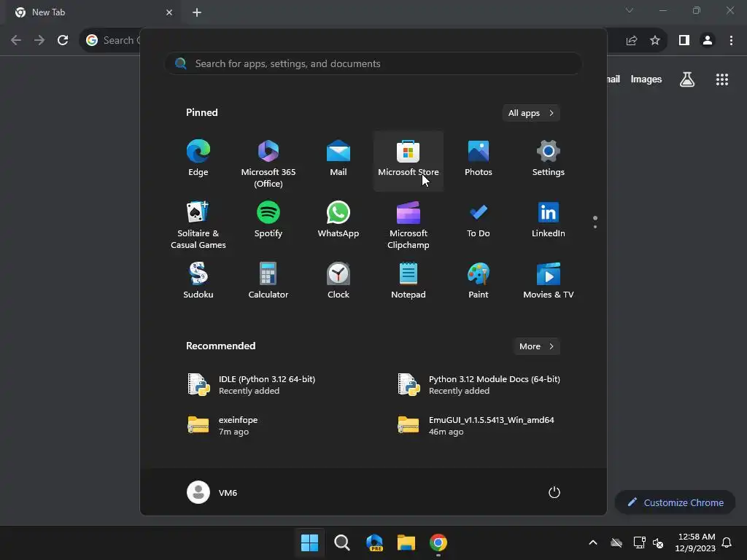Open the Photos app
This screenshot has height=560, width=747.
point(479,161)
